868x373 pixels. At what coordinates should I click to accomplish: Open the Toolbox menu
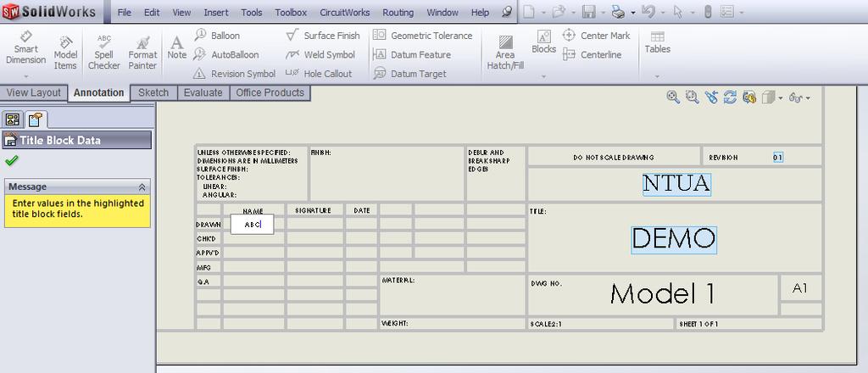[291, 12]
